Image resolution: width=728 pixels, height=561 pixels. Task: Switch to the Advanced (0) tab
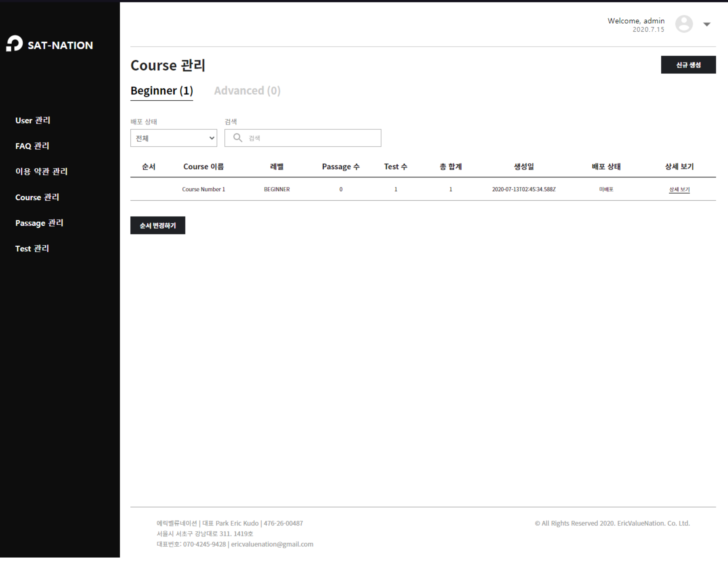coord(247,91)
